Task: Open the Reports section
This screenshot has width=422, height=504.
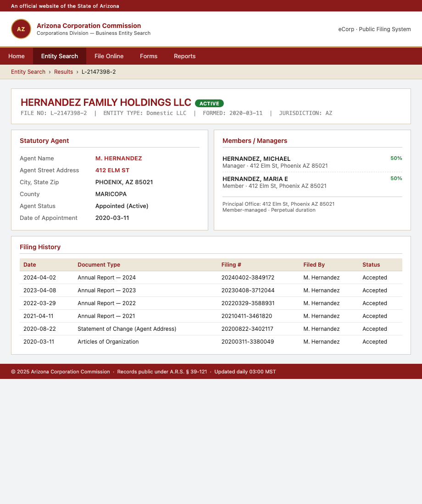Action: pyautogui.click(x=184, y=56)
